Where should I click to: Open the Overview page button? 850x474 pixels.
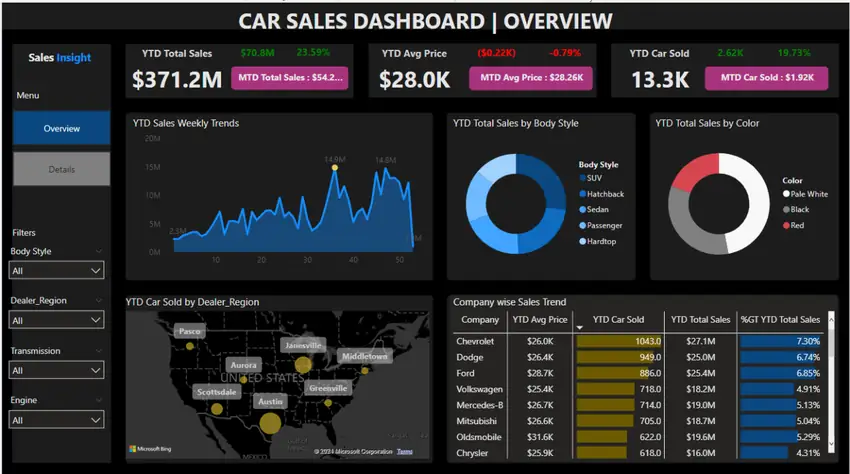[x=61, y=128]
